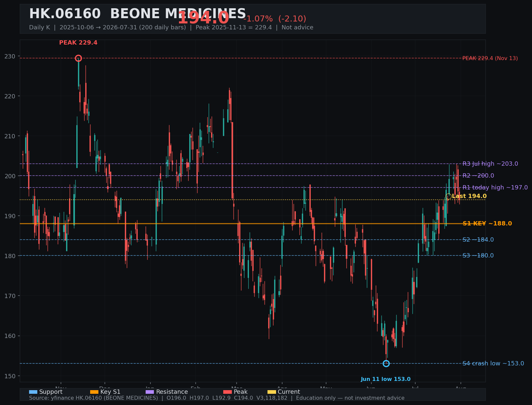532x405 pixels.
Task: Click the 230 y-axis tick label
Action: pyautogui.click(x=10, y=56)
